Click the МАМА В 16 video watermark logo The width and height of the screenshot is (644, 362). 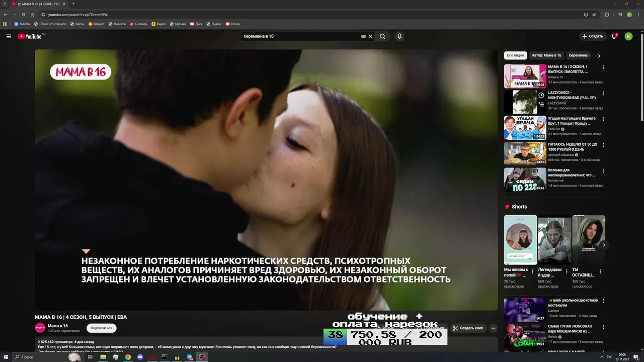[80, 72]
